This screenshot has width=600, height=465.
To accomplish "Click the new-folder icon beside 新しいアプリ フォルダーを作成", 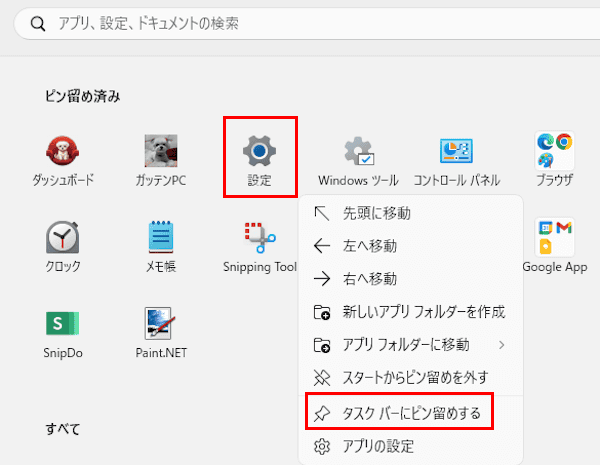I will tap(322, 312).
